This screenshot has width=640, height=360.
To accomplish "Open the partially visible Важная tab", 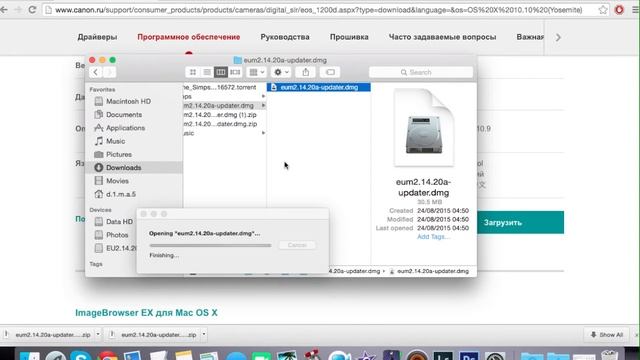I will click(x=530, y=37).
